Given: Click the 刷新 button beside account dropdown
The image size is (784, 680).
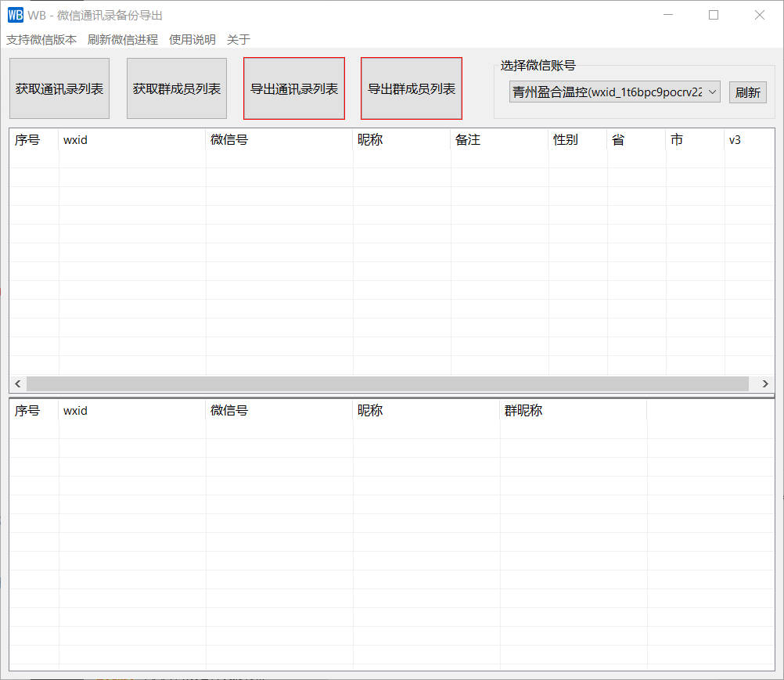Looking at the screenshot, I should [x=747, y=92].
